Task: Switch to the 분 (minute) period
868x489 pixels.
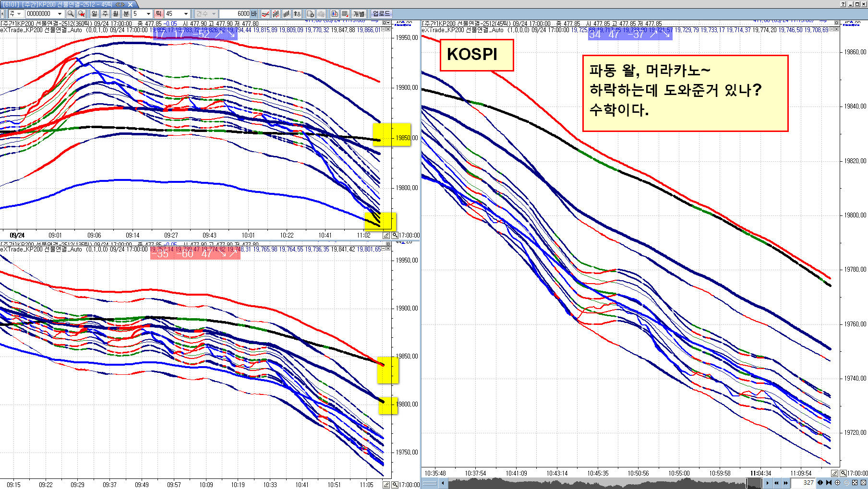Action: [126, 14]
